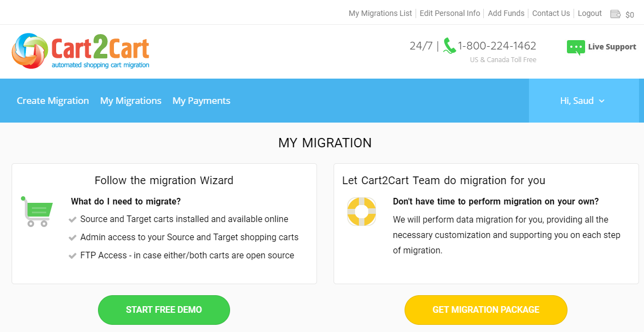Click the checkmark beside FTP Access
The width and height of the screenshot is (644, 332).
73,256
